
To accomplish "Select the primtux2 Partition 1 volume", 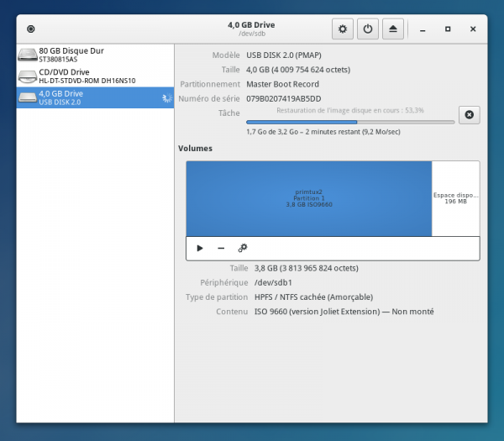I will point(308,197).
